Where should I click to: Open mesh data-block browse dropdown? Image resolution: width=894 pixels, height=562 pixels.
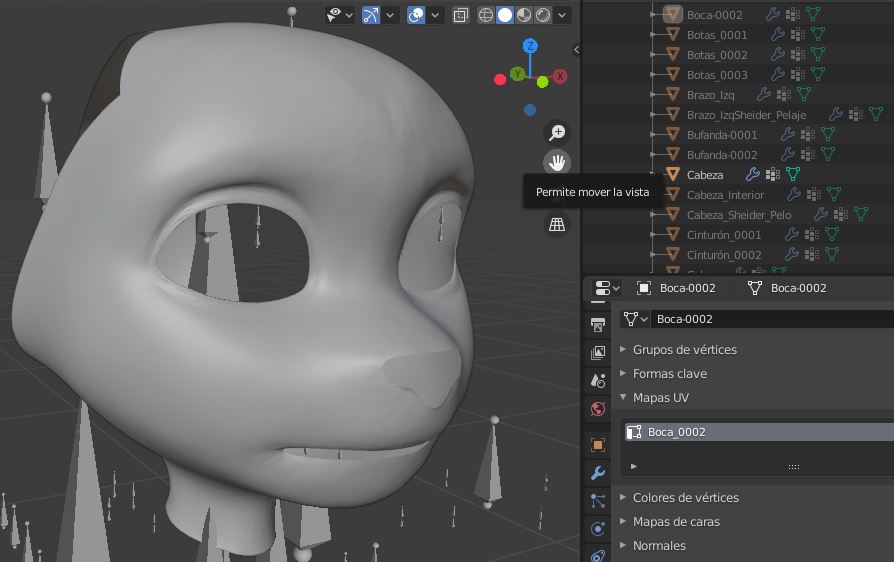635,319
